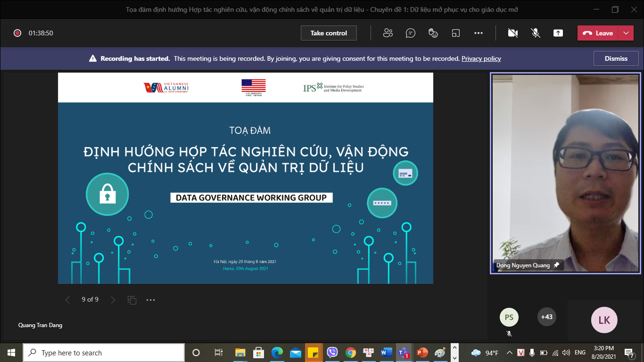
Task: Open PowerPoint from the taskbar
Action: coord(421,353)
